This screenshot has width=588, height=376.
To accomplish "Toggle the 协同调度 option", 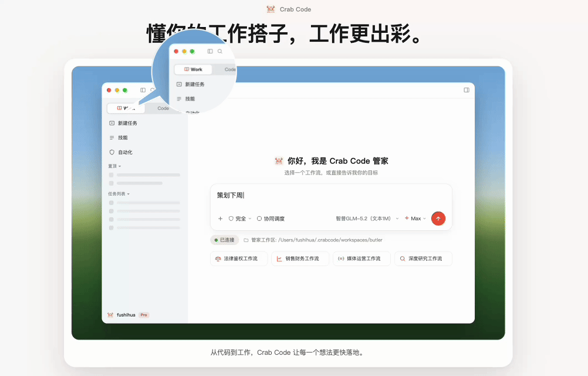I will 271,219.
